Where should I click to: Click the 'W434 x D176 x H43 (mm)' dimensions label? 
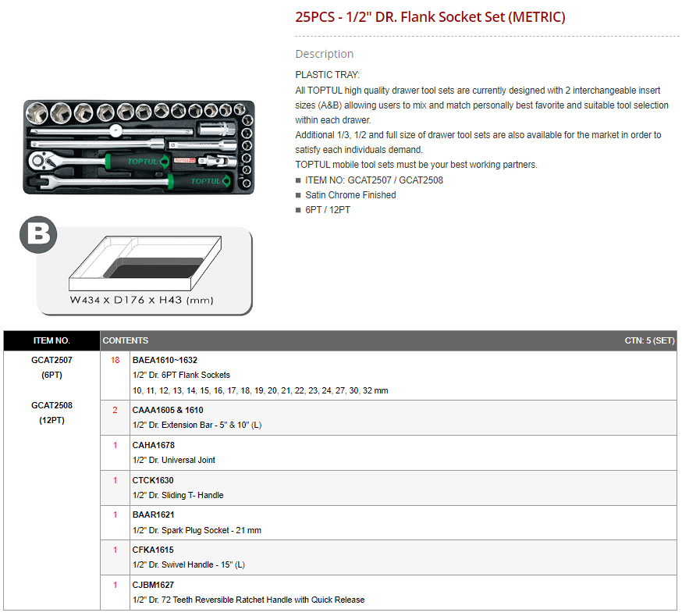tap(142, 300)
